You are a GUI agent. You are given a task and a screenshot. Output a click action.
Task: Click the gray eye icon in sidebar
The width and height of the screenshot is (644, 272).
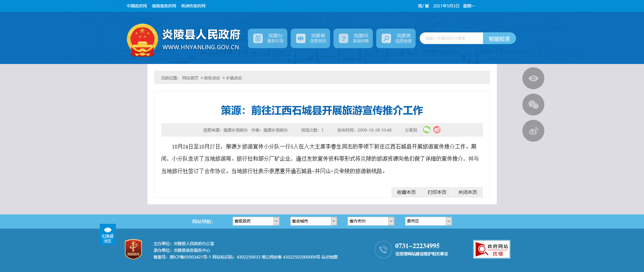tap(533, 78)
